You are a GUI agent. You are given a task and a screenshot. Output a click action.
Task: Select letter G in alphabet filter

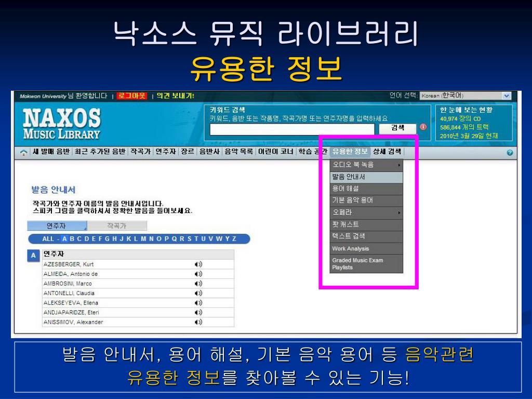coord(107,239)
